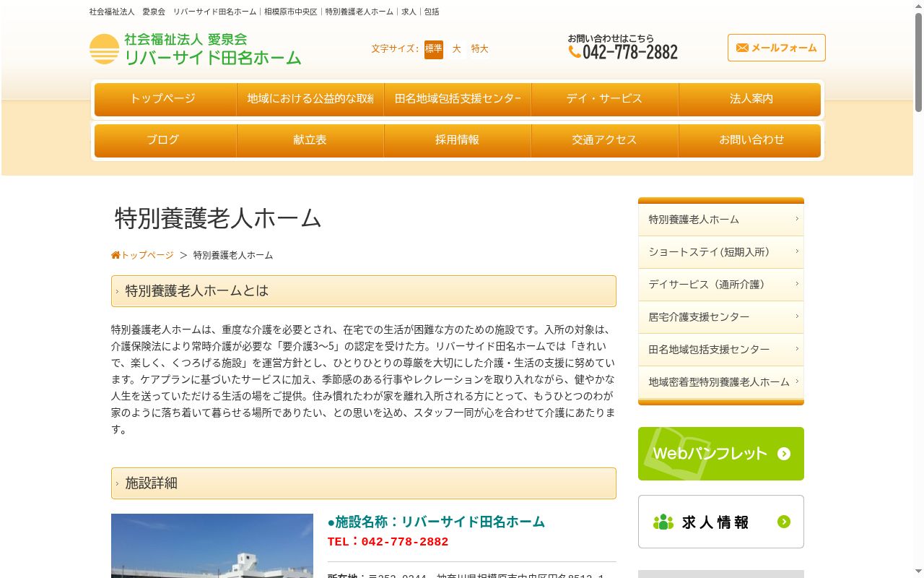
Task: Click the 施設詳細 section heading
Action: pos(364,483)
